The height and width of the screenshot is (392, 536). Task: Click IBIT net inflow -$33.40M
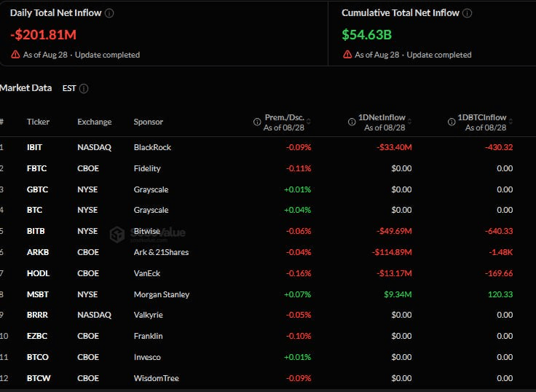click(394, 147)
